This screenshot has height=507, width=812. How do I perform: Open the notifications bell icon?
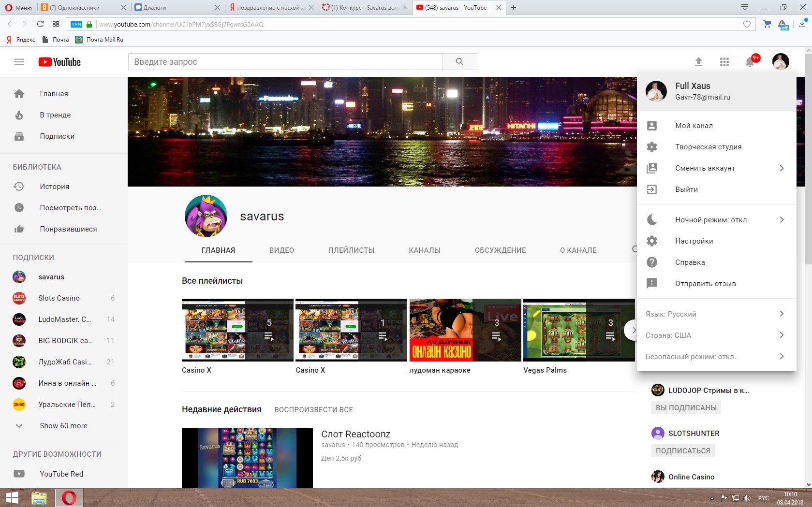[x=750, y=62]
